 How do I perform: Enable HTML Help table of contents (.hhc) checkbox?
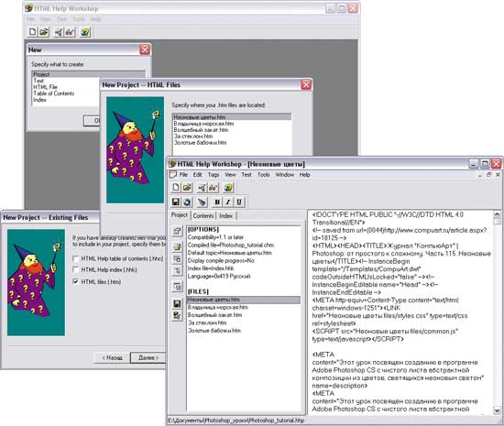[x=75, y=258]
